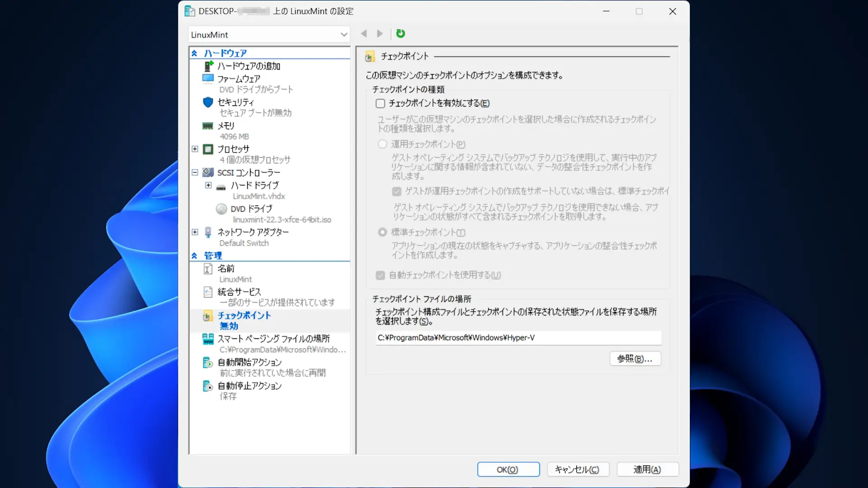Click the 自動停止アクション icon

(x=208, y=386)
